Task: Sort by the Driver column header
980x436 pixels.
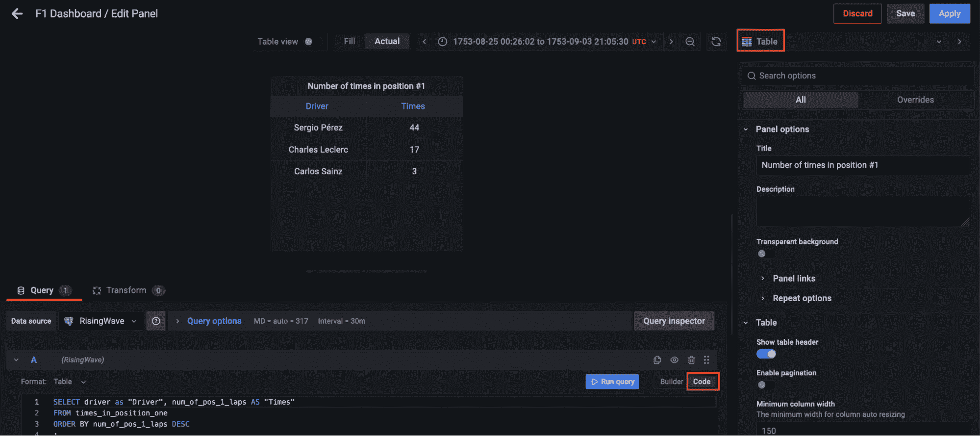Action: (317, 106)
